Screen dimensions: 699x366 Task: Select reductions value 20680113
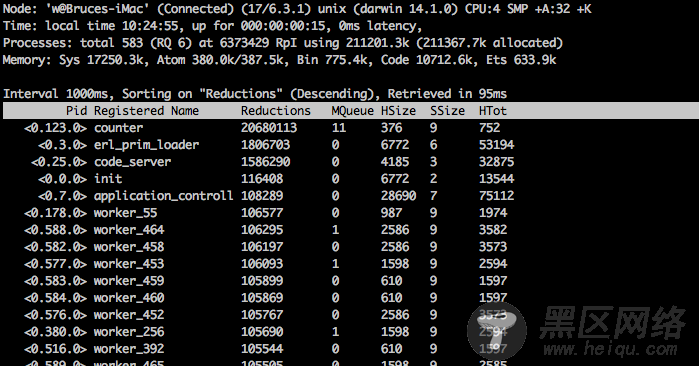click(x=269, y=128)
